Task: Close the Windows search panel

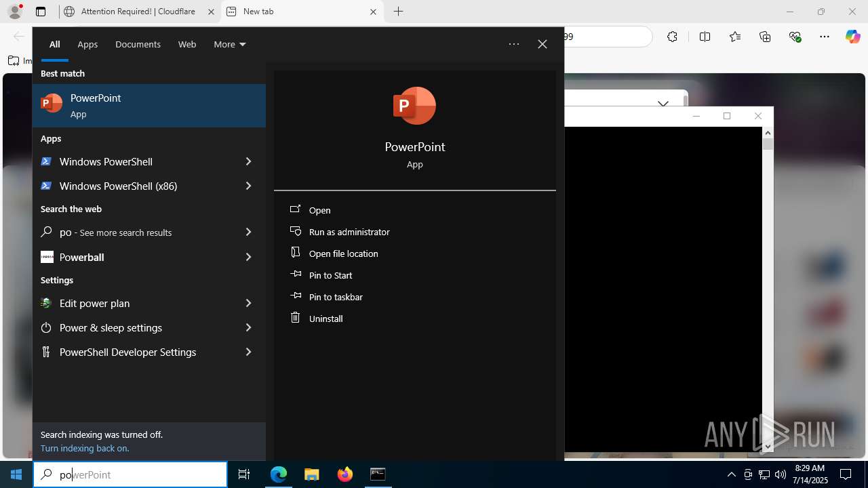Action: pyautogui.click(x=542, y=44)
